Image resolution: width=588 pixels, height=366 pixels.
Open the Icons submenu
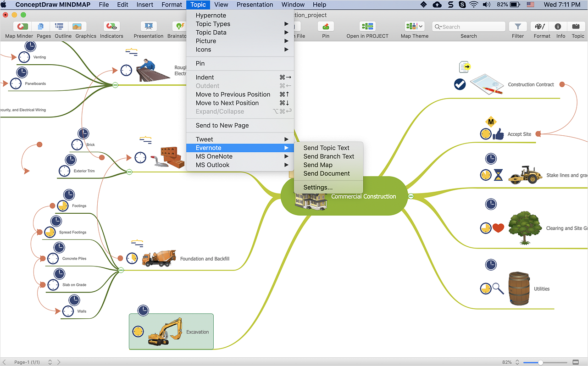click(240, 50)
